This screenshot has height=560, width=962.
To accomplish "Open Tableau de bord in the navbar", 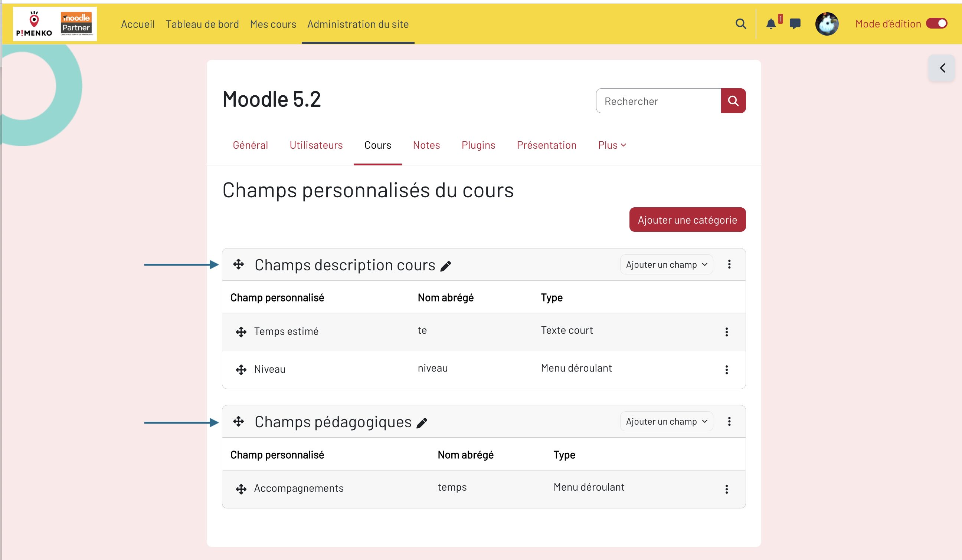I will coord(202,24).
